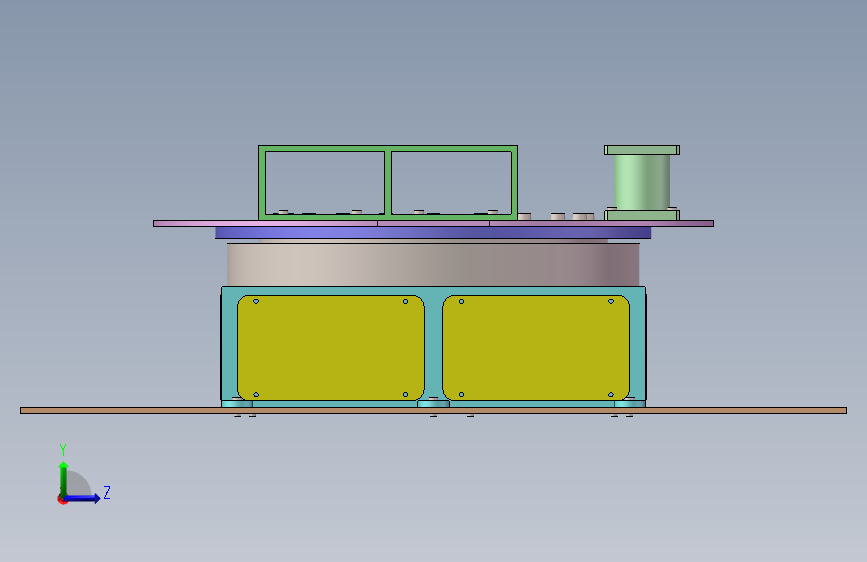The image size is (867, 562).
Task: Pick the green rectangular frame's center divider
Action: point(388,183)
